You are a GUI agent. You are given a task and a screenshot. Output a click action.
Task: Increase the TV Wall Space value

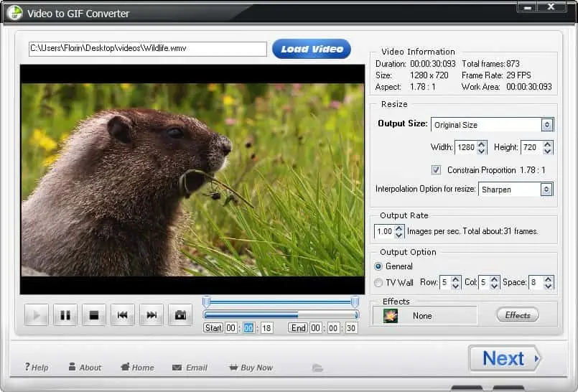point(549,279)
